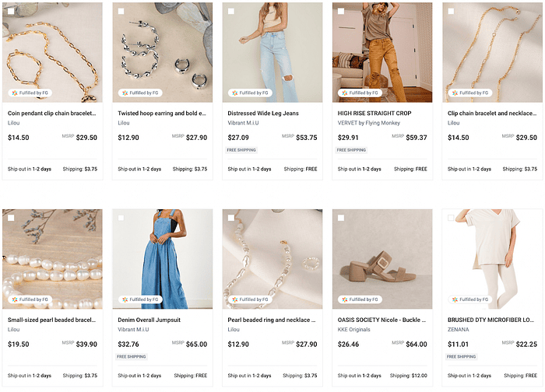Click the Twisted hoop earring title link
The image size is (545, 392).
(x=162, y=114)
